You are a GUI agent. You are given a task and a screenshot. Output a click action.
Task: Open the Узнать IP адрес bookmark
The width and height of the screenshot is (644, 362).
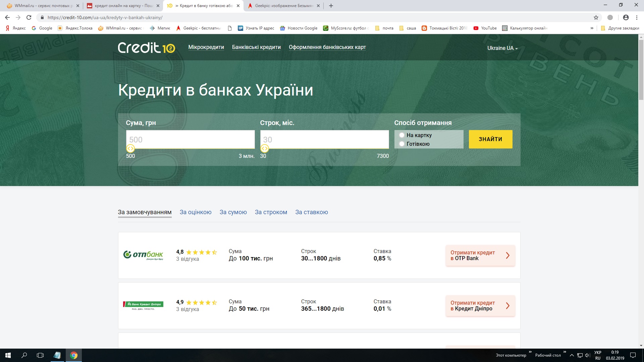(x=256, y=28)
